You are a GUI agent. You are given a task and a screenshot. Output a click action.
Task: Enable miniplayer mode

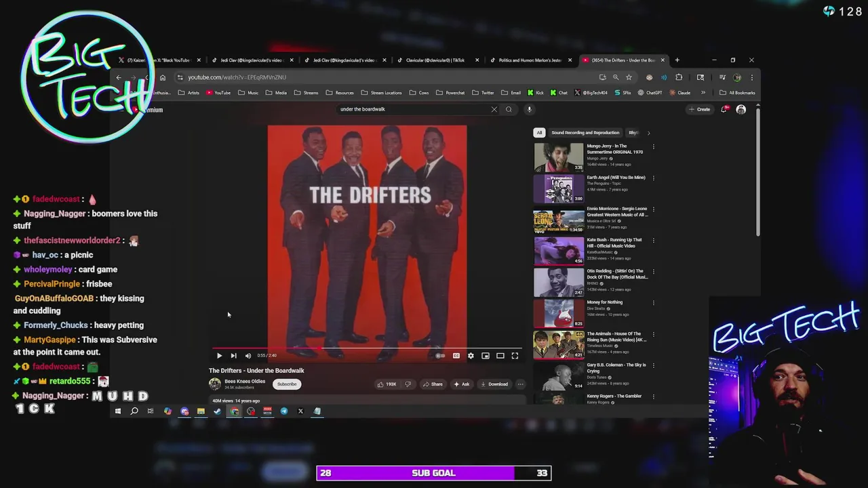(x=486, y=356)
